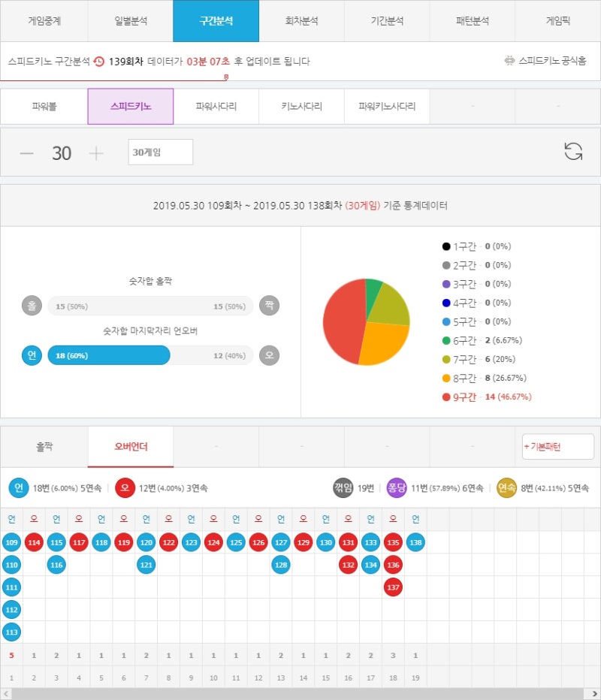
Task: Click the gray 꺾임 badge
Action: [343, 487]
